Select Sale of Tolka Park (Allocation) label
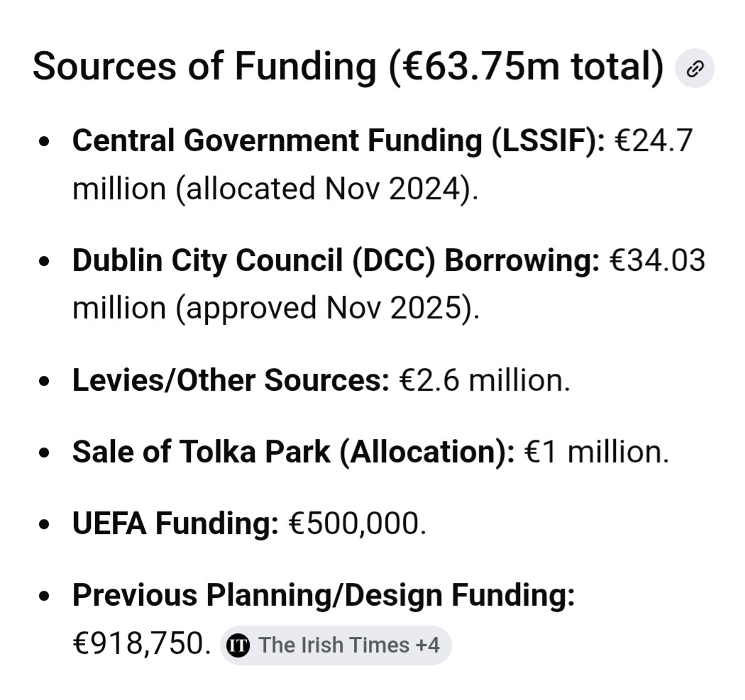 point(293,452)
